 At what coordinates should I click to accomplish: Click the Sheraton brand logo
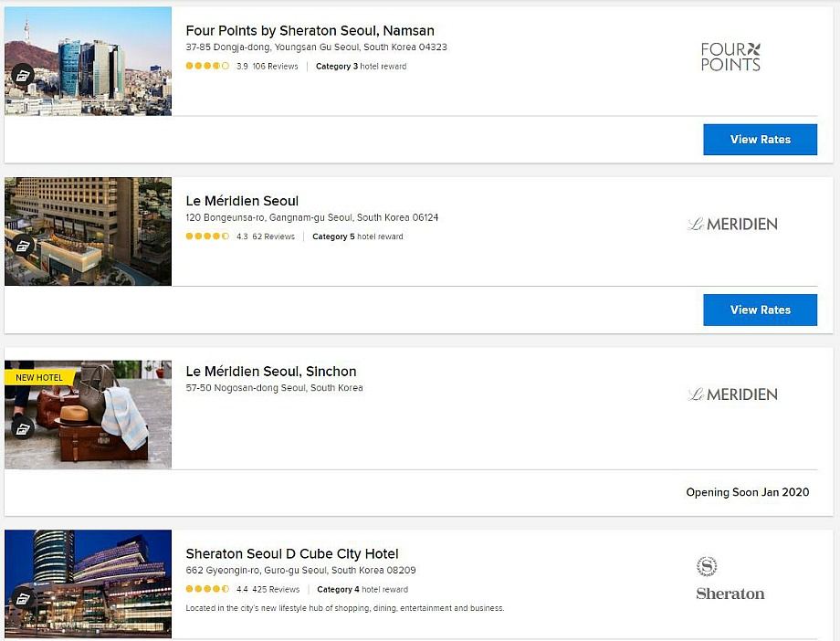click(x=730, y=579)
